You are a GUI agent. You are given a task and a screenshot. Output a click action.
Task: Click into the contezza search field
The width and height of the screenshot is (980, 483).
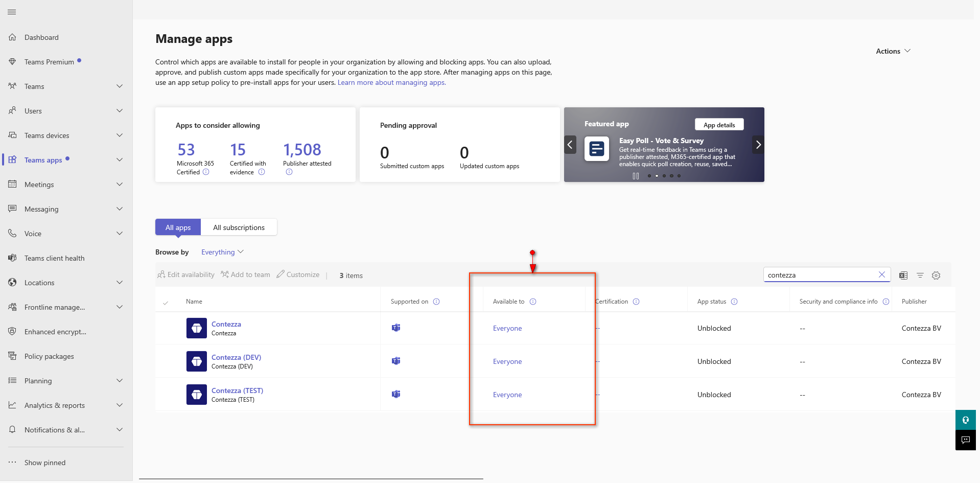click(x=819, y=275)
